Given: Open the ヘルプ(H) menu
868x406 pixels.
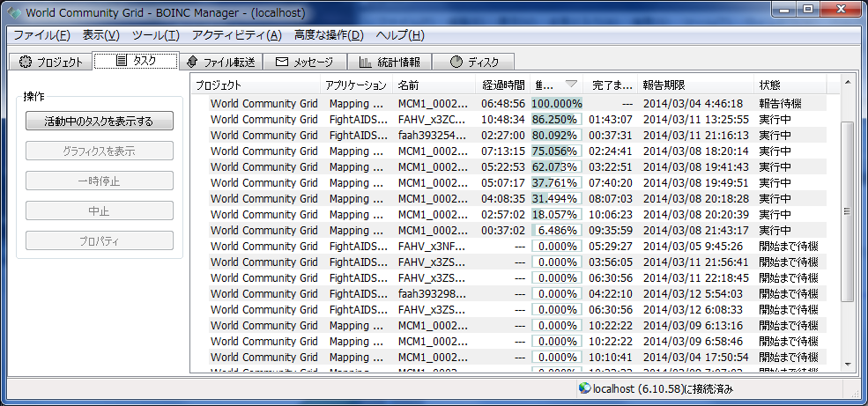Looking at the screenshot, I should point(400,35).
